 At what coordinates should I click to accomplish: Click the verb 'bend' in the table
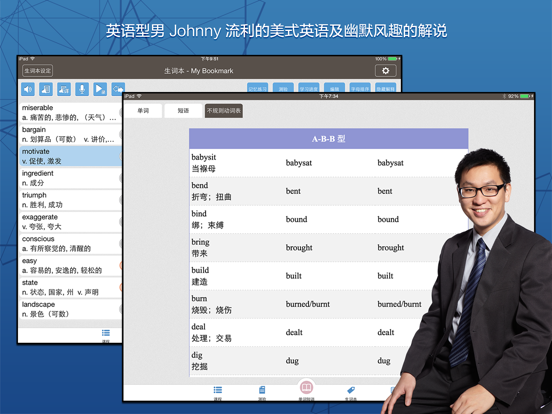(x=200, y=185)
